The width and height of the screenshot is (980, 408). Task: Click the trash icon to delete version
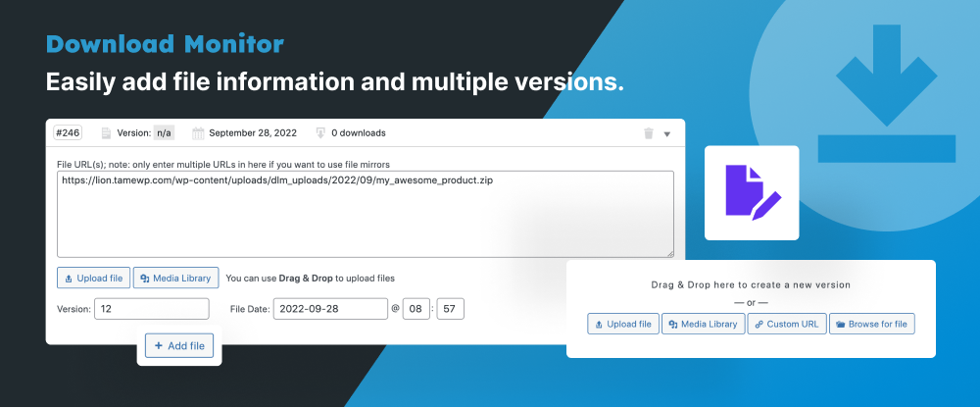coord(648,133)
